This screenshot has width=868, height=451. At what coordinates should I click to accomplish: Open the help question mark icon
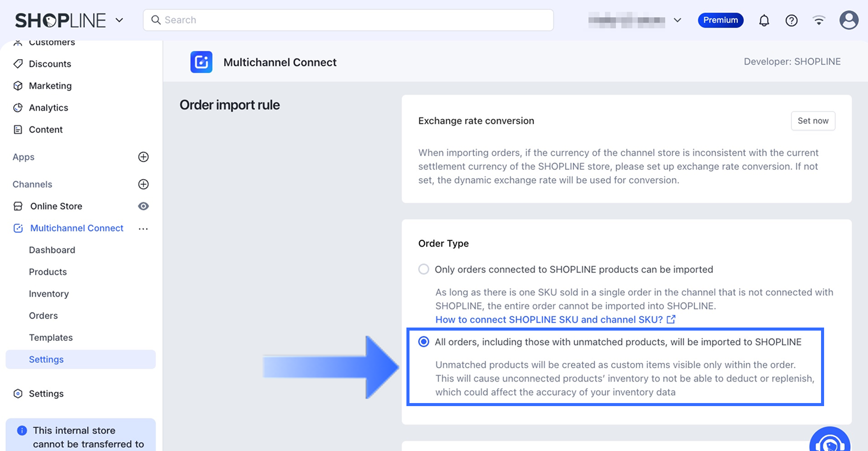pos(791,20)
